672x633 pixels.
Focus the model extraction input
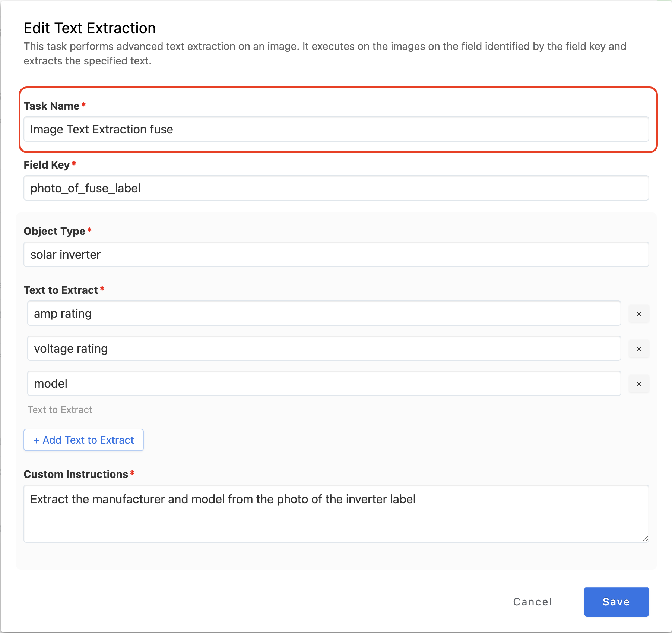coord(324,384)
